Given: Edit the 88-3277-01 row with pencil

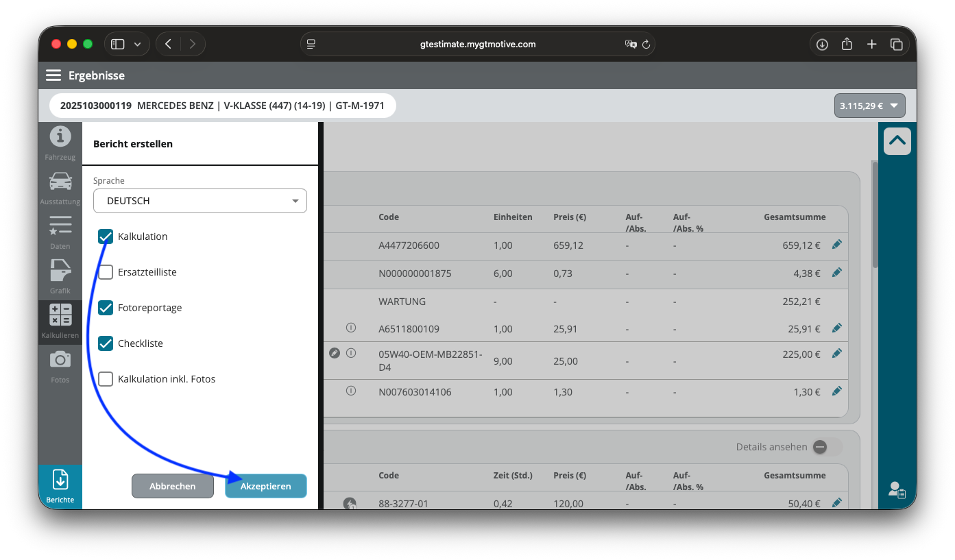Looking at the screenshot, I should (x=836, y=502).
